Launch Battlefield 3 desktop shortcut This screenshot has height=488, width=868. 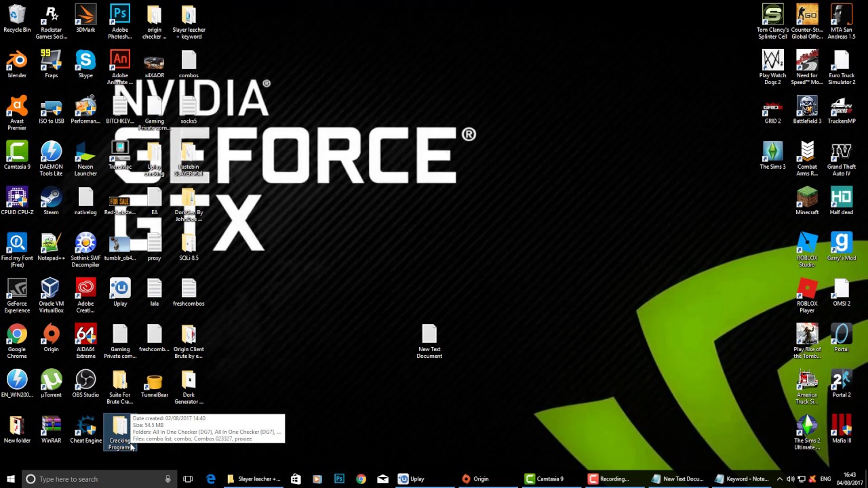[807, 110]
